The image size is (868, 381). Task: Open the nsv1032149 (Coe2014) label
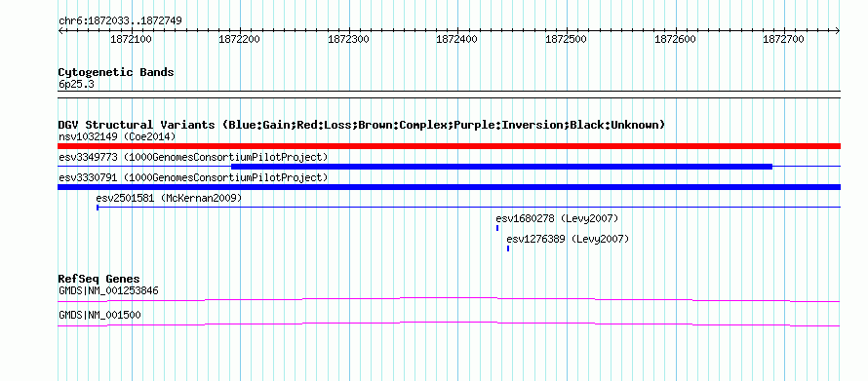coord(117,136)
